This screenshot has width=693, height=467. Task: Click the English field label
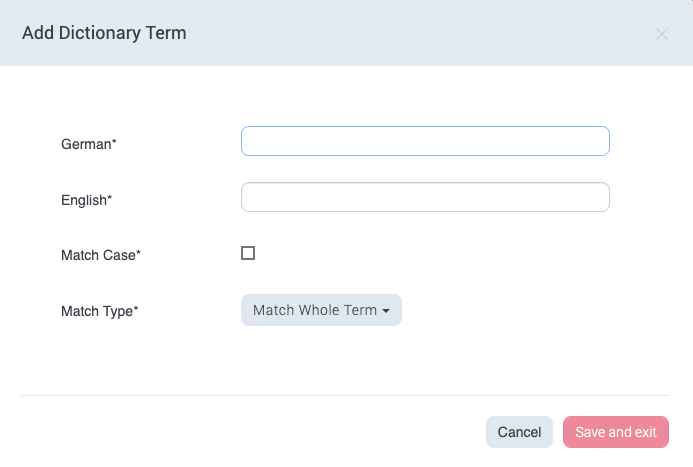83,200
